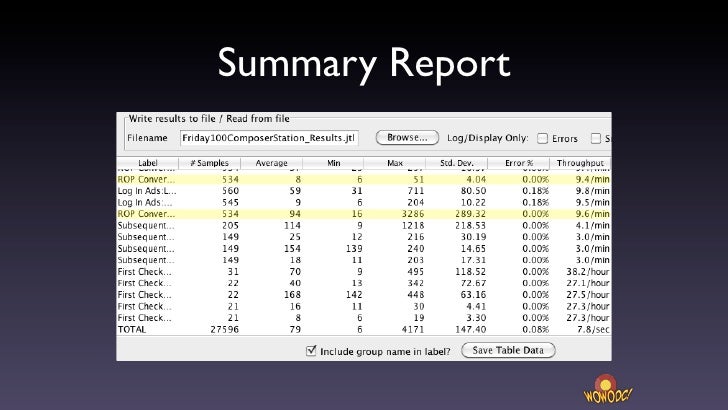This screenshot has height=410, width=728.
Task: Sort by Std. Dev. column header
Action: 457,163
